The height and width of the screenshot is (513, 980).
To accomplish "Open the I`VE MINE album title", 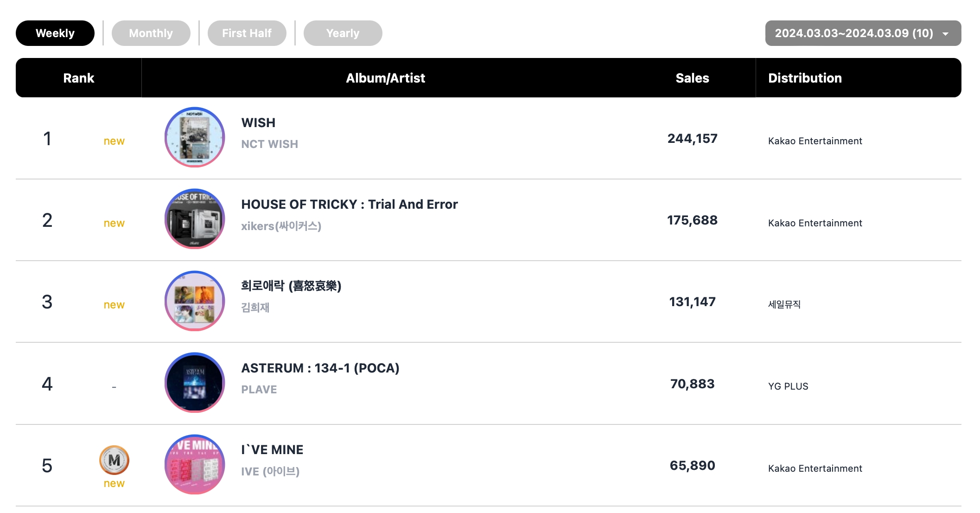I will tap(272, 450).
